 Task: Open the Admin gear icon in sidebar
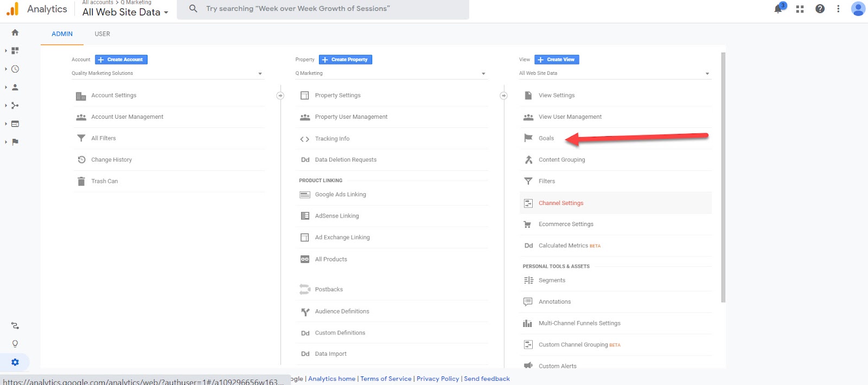(x=15, y=362)
